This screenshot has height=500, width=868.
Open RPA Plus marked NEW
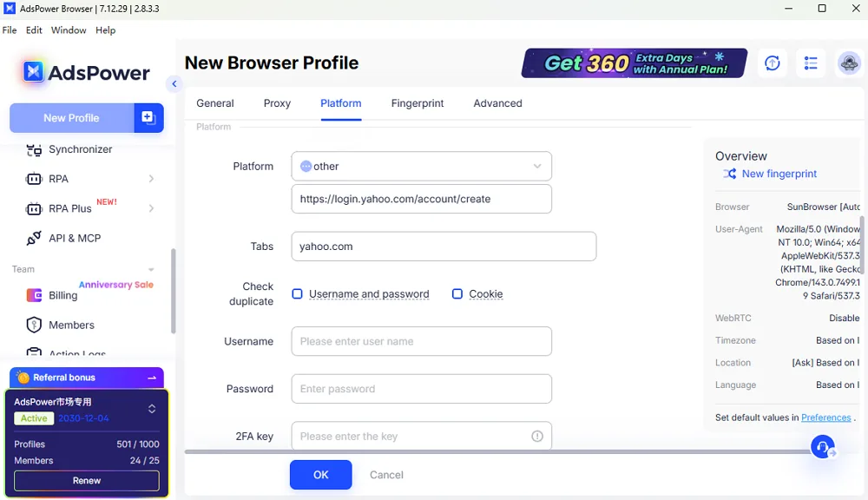coord(69,208)
